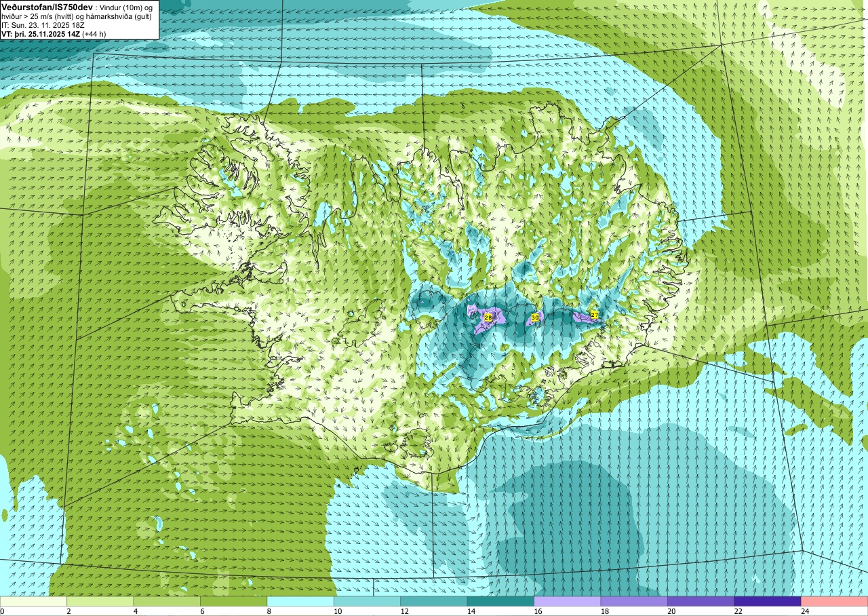Select the 12–14 m/s teal legend swatch
Screen dimensions: 868x616
tap(434, 601)
